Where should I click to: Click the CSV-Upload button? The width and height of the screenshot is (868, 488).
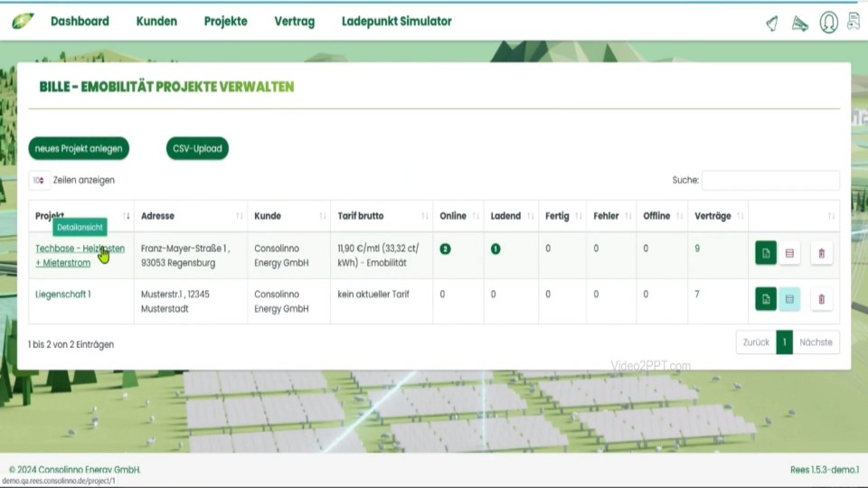(197, 148)
